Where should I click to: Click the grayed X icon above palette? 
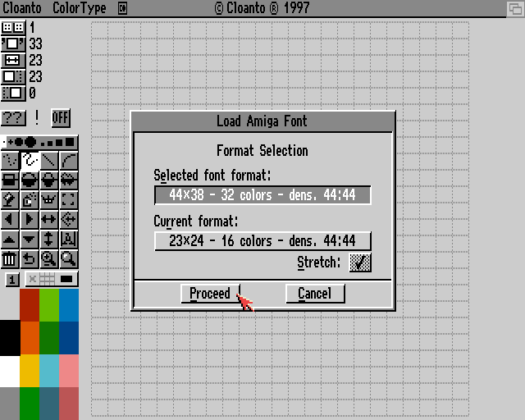[33, 279]
